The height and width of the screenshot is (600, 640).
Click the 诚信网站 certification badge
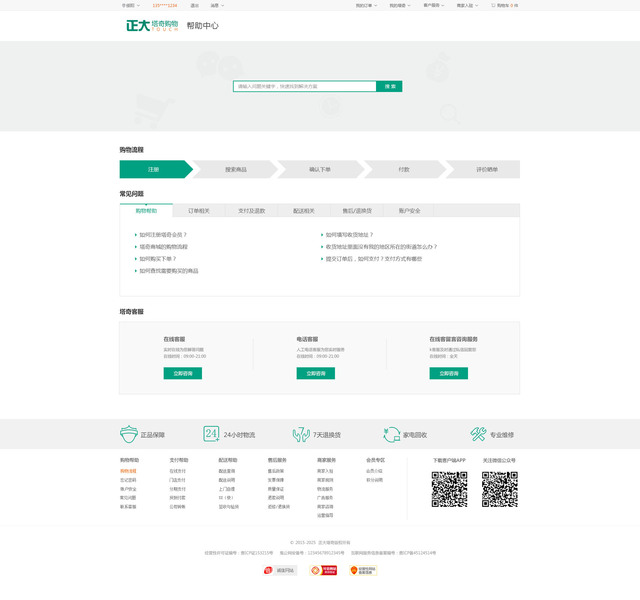tap(280, 570)
